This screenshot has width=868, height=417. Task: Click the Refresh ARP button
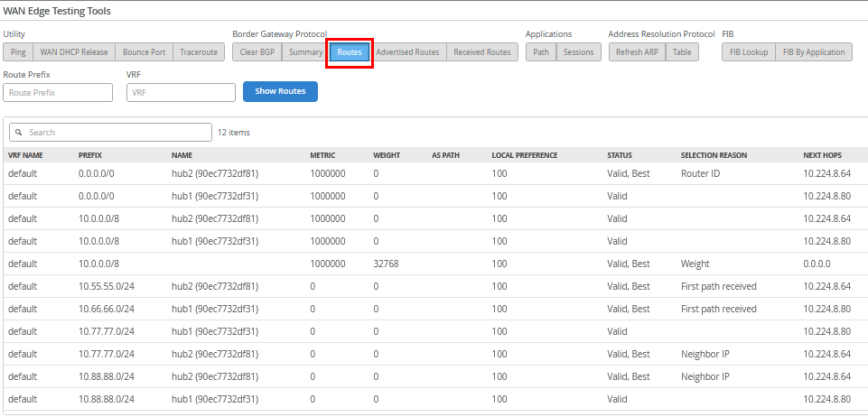tap(637, 52)
